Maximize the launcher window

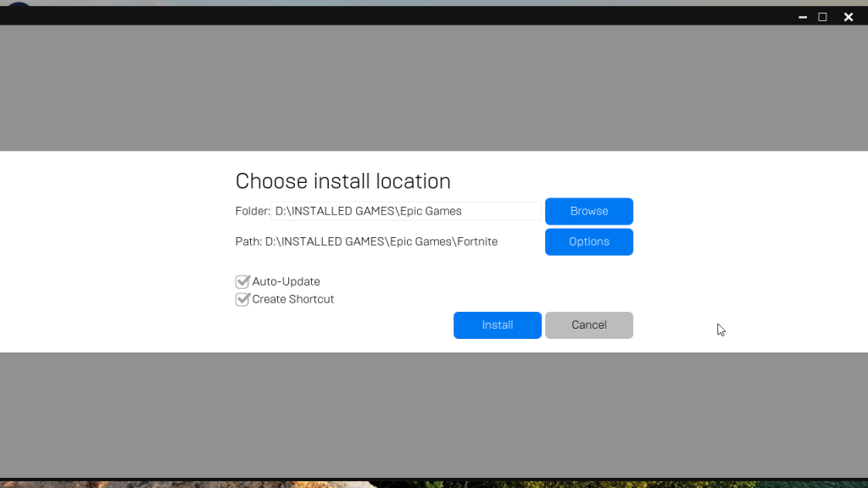pos(822,17)
